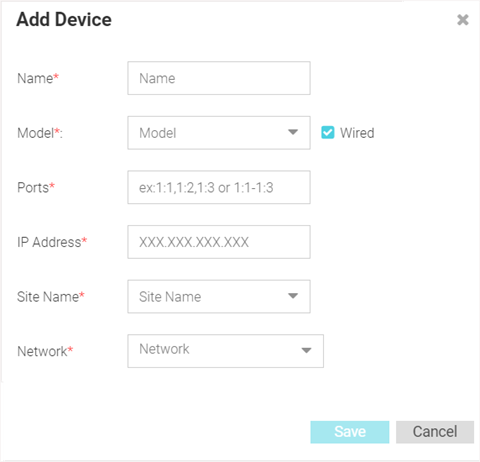Click the Model dropdown arrow icon
The width and height of the screenshot is (480, 462).
click(293, 132)
